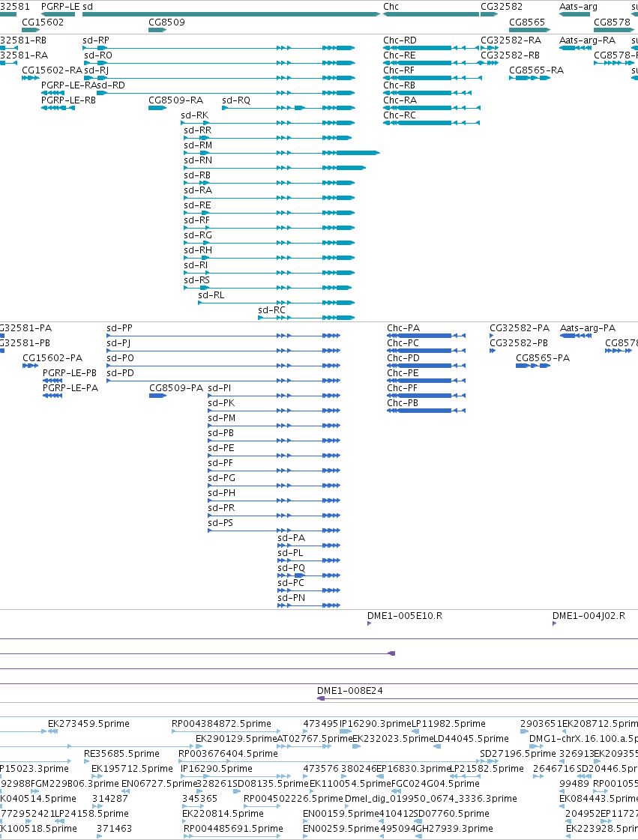The image size is (638, 840).
Task: Click transcript label sd-RM
Action: (x=198, y=145)
